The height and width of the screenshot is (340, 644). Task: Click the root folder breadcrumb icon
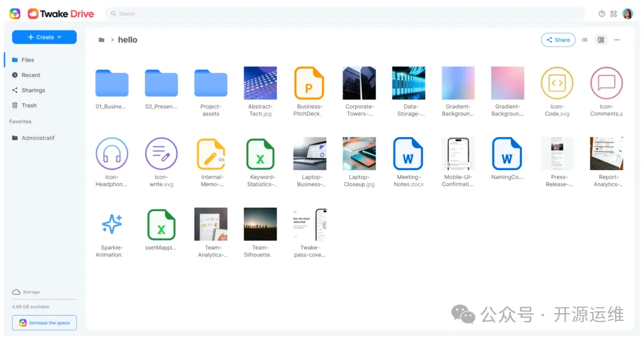(x=101, y=40)
